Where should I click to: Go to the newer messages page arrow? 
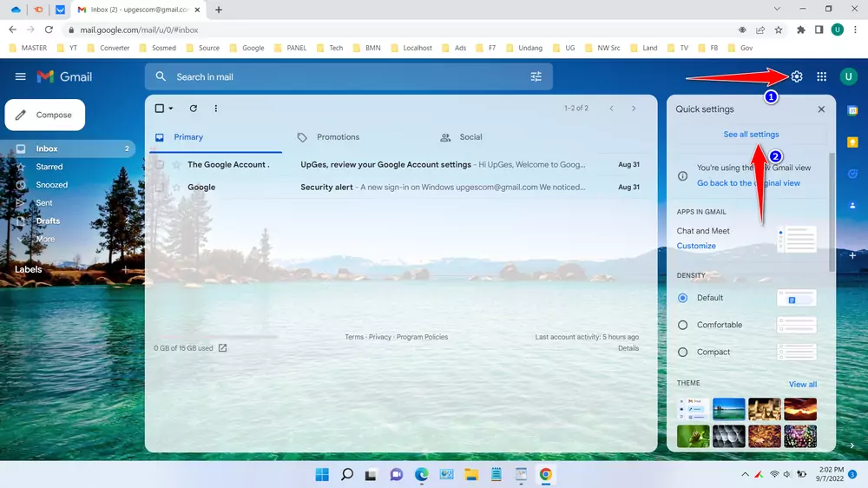click(x=611, y=108)
